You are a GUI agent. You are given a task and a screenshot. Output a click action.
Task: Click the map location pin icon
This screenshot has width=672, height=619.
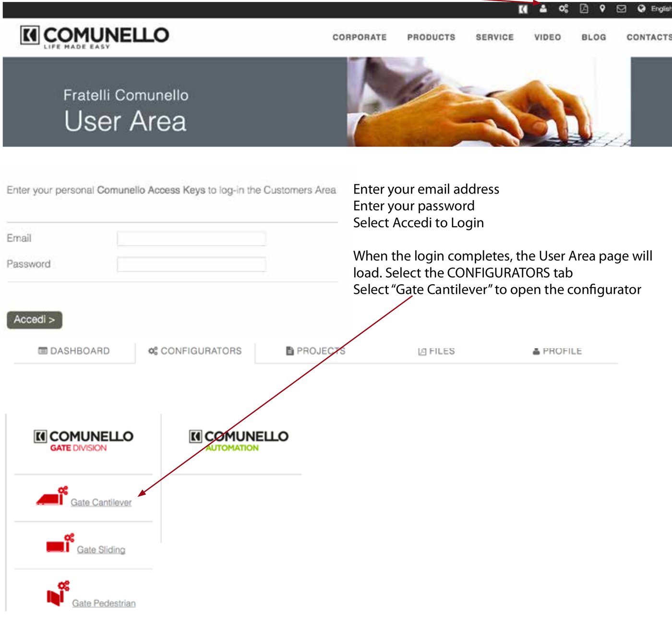602,9
